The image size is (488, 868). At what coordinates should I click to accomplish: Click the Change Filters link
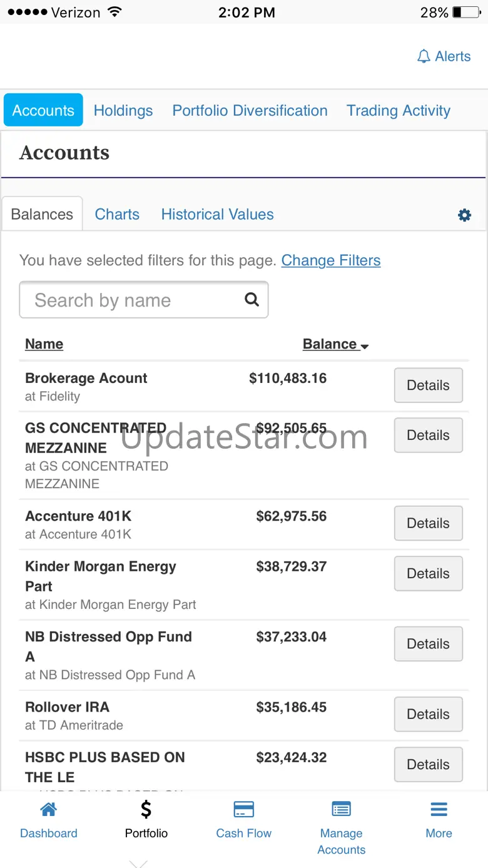pos(330,260)
